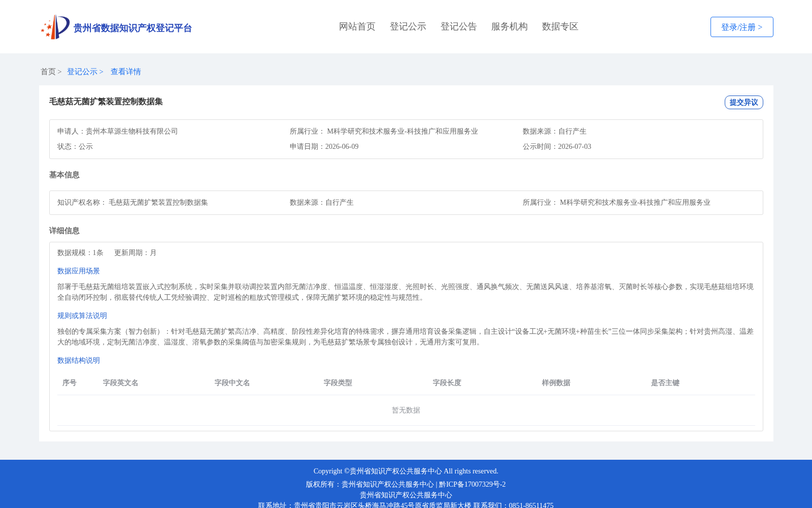Open the 登记公示 navigation item
Image resolution: width=812 pixels, height=508 pixels.
point(408,26)
